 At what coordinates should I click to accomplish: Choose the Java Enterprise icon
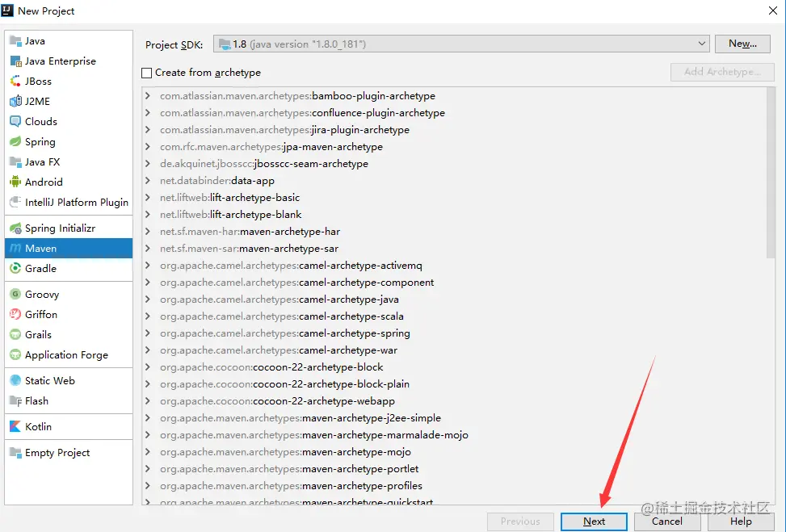pyautogui.click(x=15, y=61)
